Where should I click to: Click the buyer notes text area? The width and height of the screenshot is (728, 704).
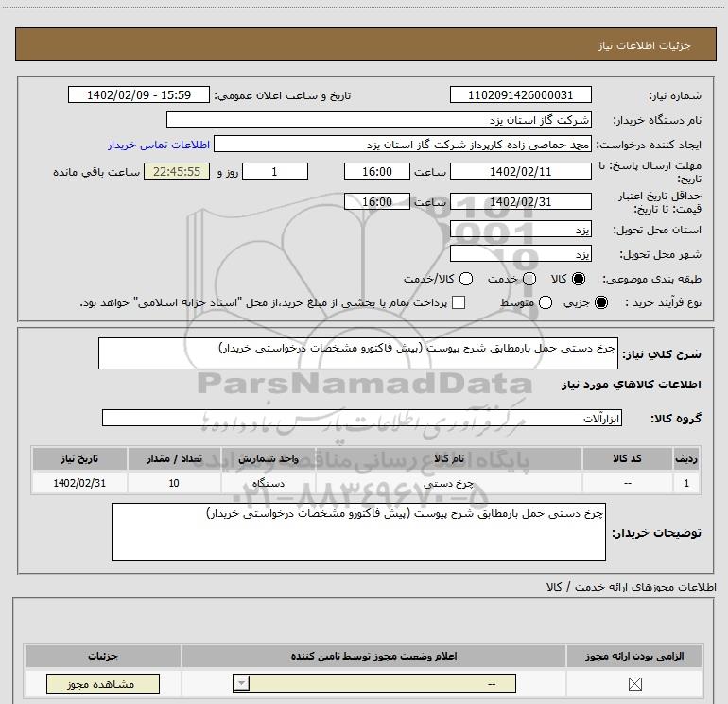coord(358,532)
